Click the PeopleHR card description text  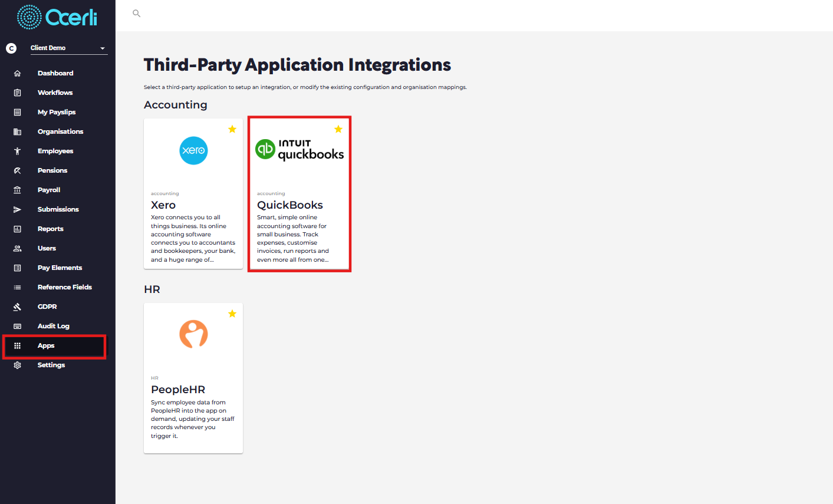pyautogui.click(x=193, y=419)
